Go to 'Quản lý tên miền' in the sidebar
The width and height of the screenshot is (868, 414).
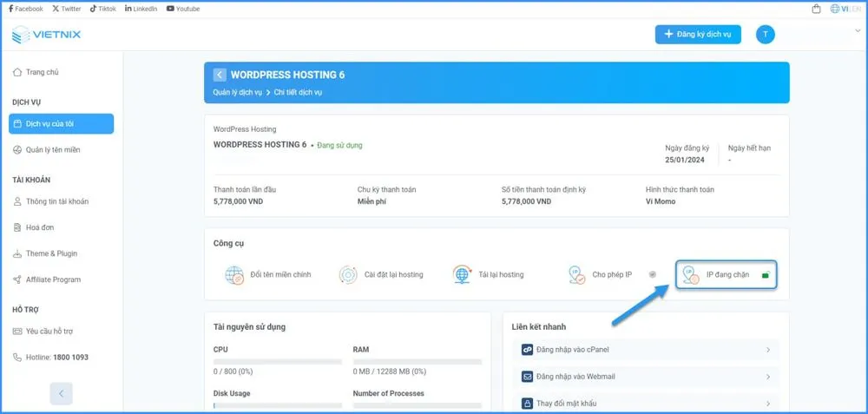click(52, 150)
